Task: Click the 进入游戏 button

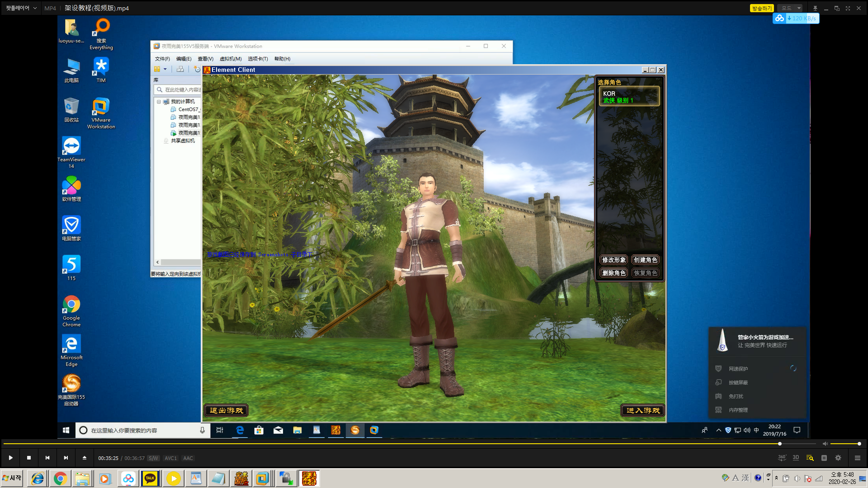Action: (642, 410)
